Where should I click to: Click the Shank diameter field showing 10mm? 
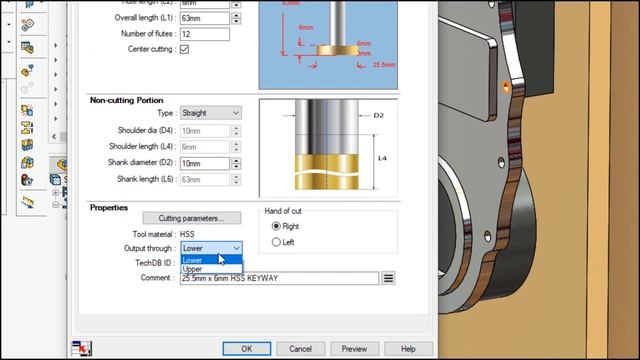(x=205, y=164)
